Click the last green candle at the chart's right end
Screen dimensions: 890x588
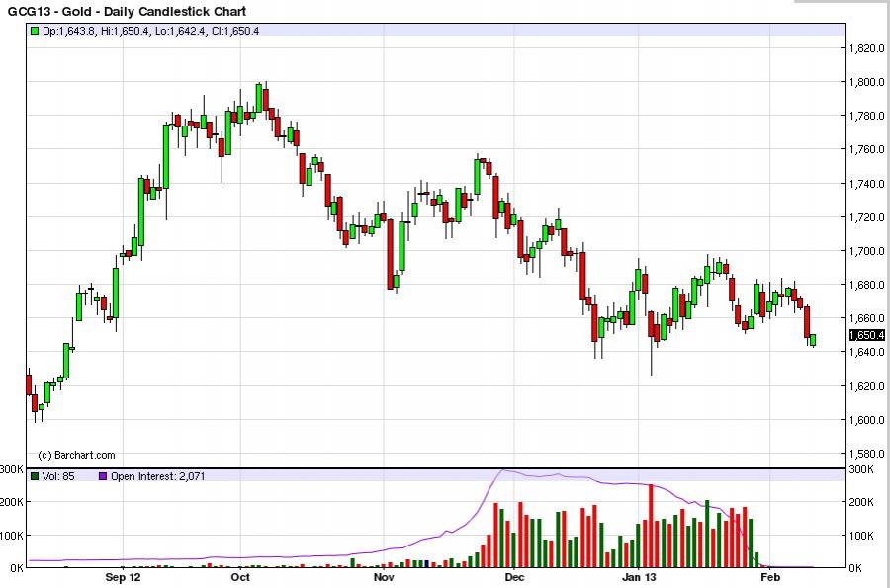813,340
